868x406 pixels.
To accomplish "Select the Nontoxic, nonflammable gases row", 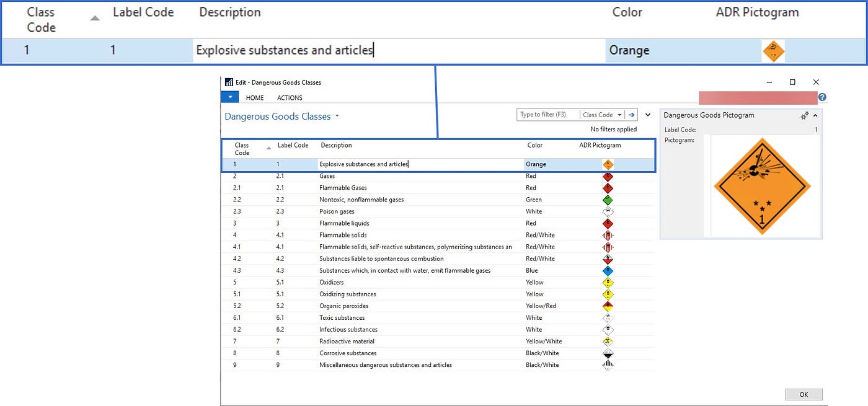I will coord(438,200).
